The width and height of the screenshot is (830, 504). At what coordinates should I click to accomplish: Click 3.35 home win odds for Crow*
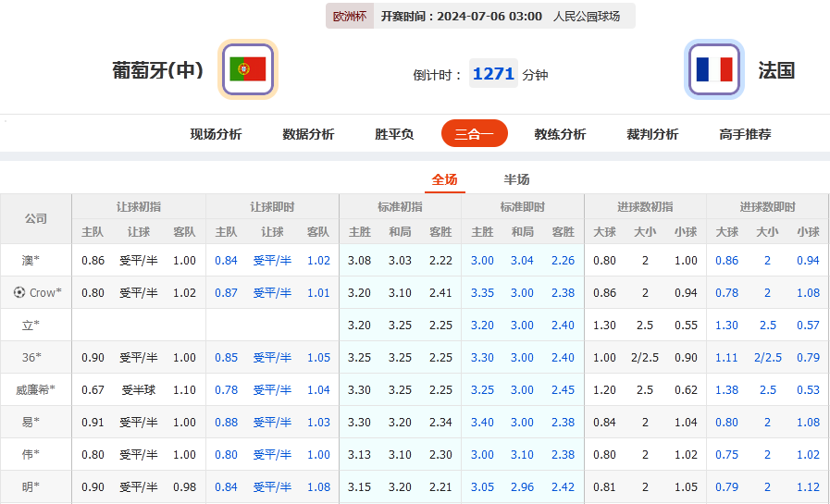(x=482, y=292)
